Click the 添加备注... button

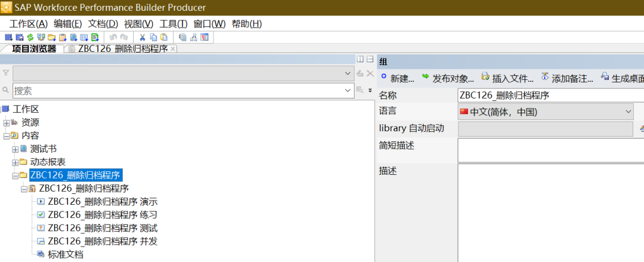[567, 78]
